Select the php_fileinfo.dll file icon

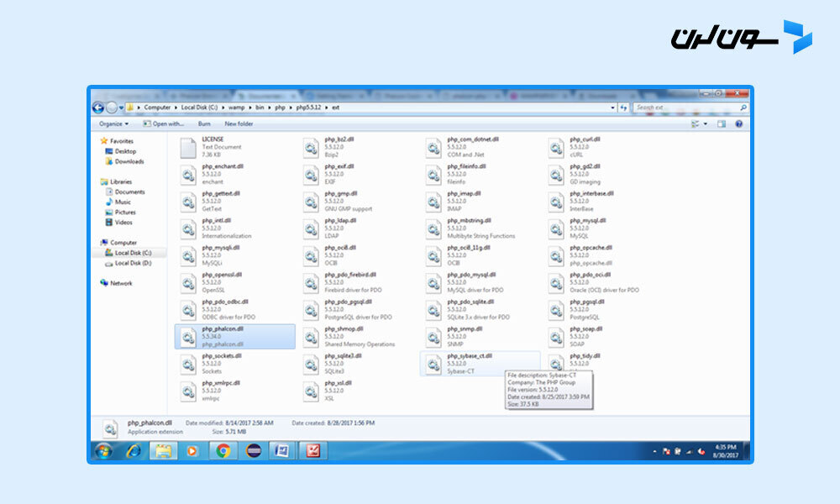click(x=433, y=175)
